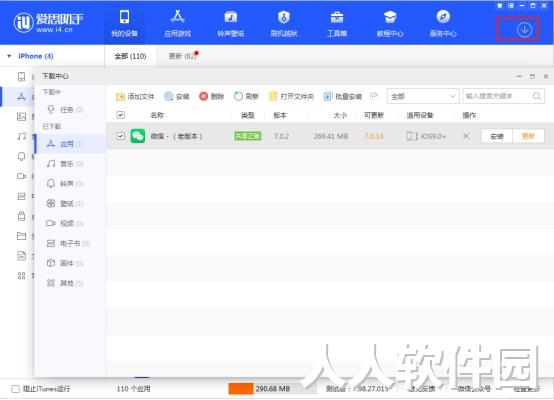
Task: Select 电子书 in download center sidebar
Action: coord(69,243)
